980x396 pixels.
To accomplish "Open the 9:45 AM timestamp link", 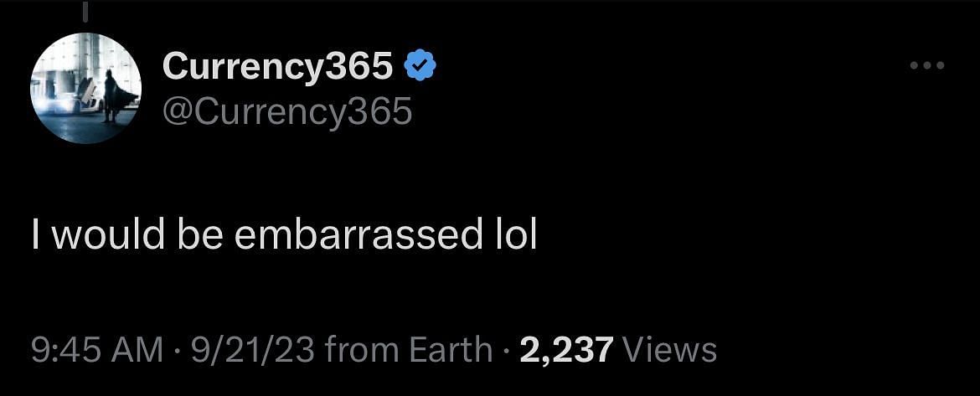I will pyautogui.click(x=97, y=350).
